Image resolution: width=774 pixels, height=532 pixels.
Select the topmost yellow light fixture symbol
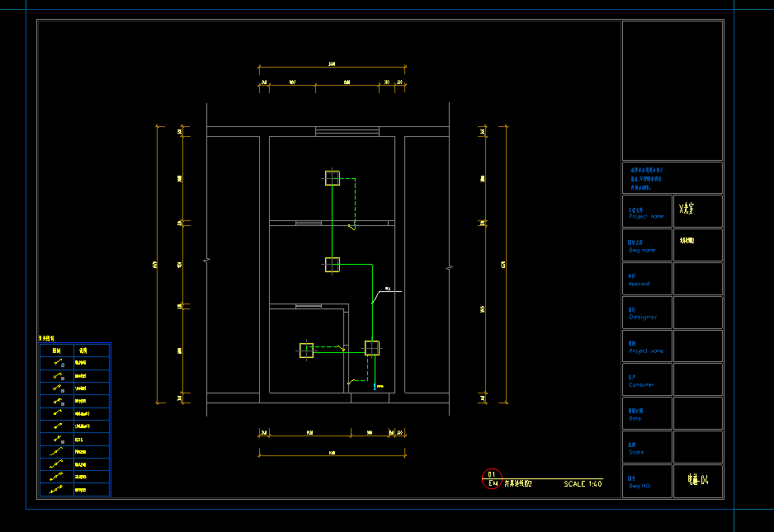332,178
